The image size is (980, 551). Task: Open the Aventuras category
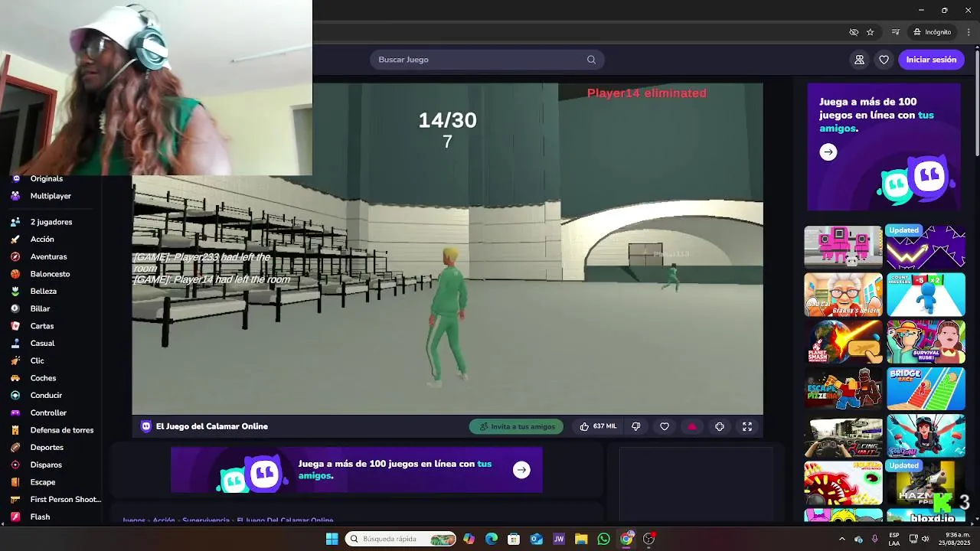pyautogui.click(x=48, y=256)
